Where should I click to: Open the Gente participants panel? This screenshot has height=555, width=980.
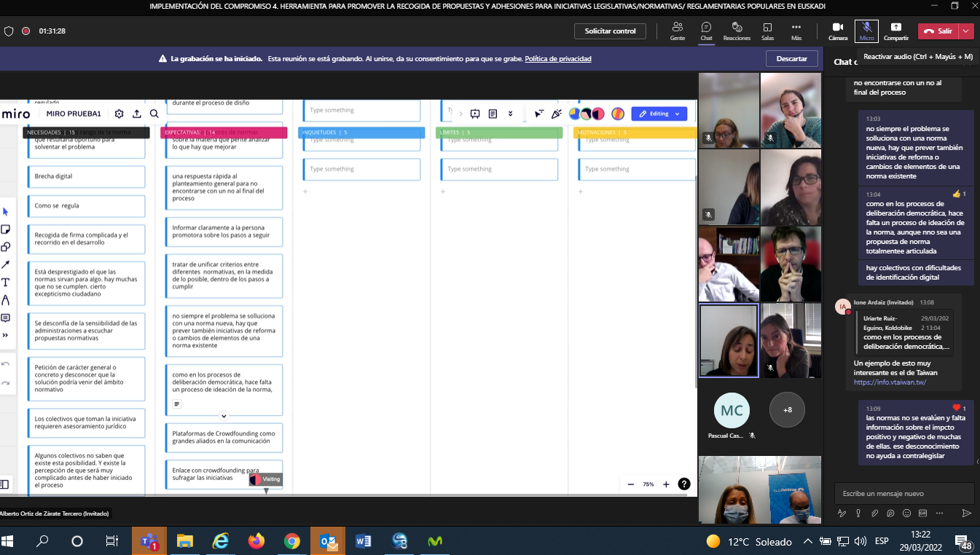(x=677, y=31)
